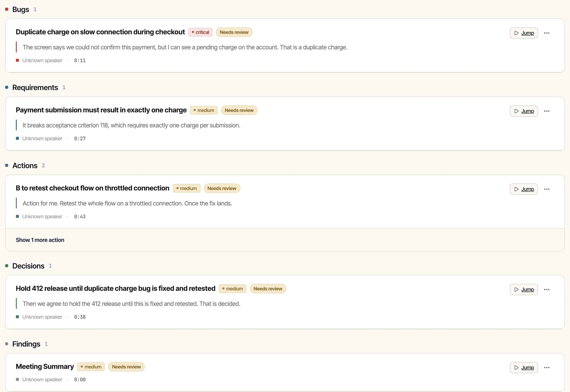Open more options for payment submission requirement
570x392 pixels.
coord(547,111)
